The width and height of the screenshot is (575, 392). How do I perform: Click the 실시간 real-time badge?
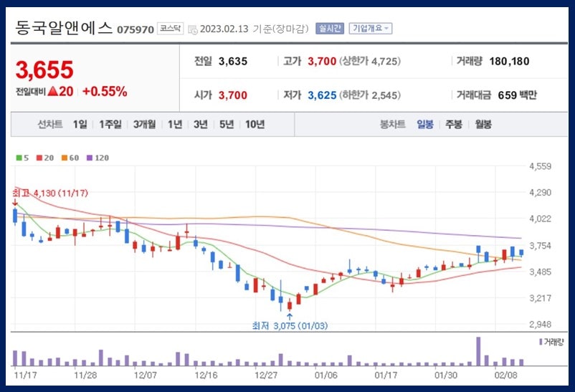pyautogui.click(x=330, y=28)
